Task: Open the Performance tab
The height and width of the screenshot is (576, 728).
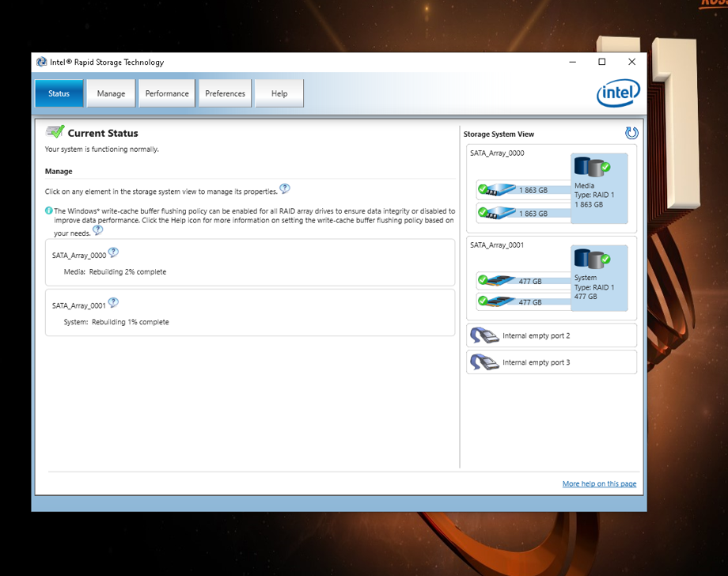Action: pyautogui.click(x=167, y=93)
